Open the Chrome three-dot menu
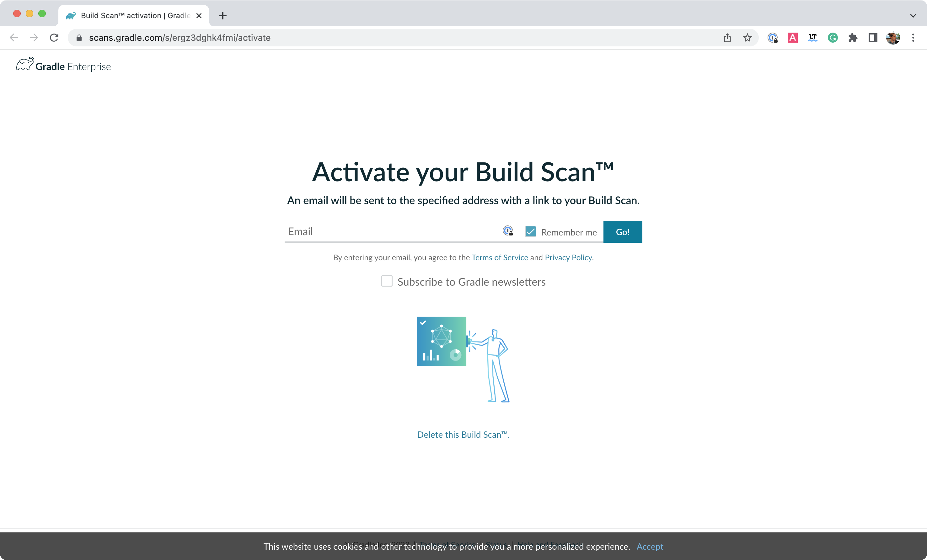927x560 pixels. [x=913, y=38]
